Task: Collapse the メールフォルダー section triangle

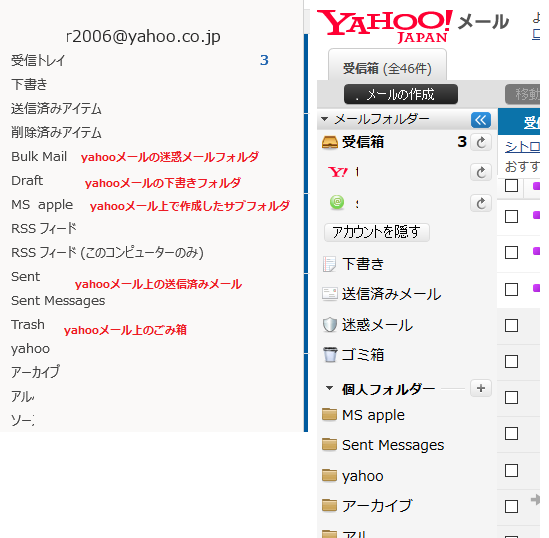Action: (x=325, y=119)
